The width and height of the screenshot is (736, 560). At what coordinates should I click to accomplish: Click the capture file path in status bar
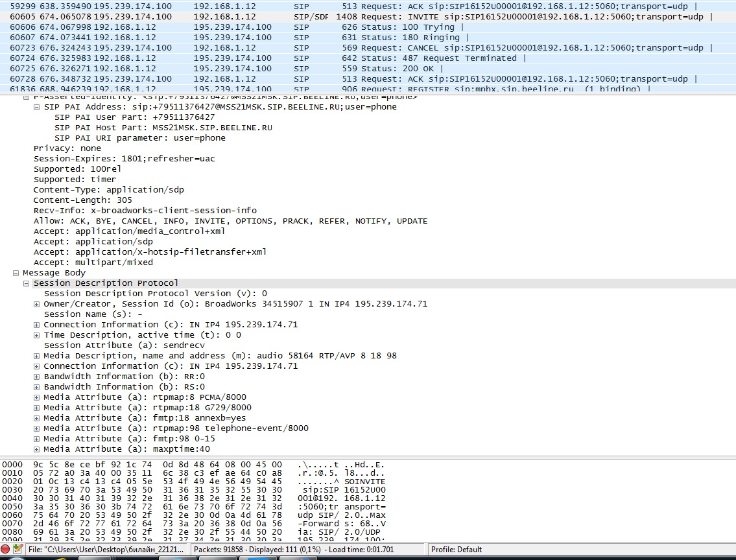[x=108, y=550]
